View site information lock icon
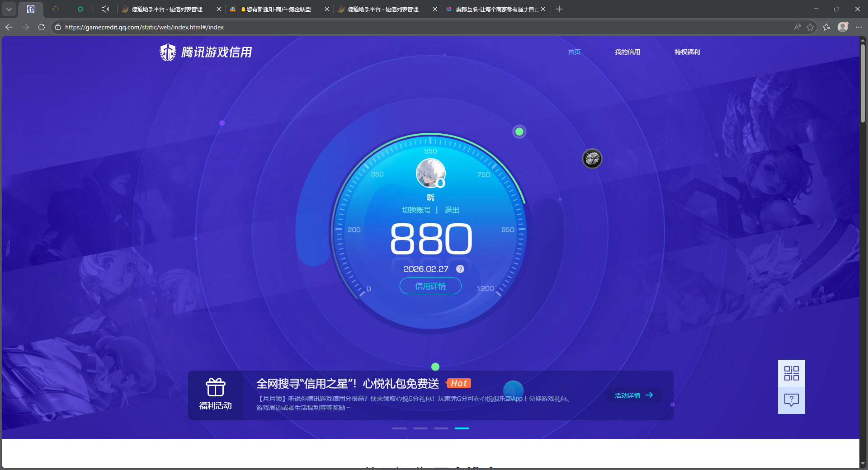Viewport: 868px width, 470px height. coord(58,27)
